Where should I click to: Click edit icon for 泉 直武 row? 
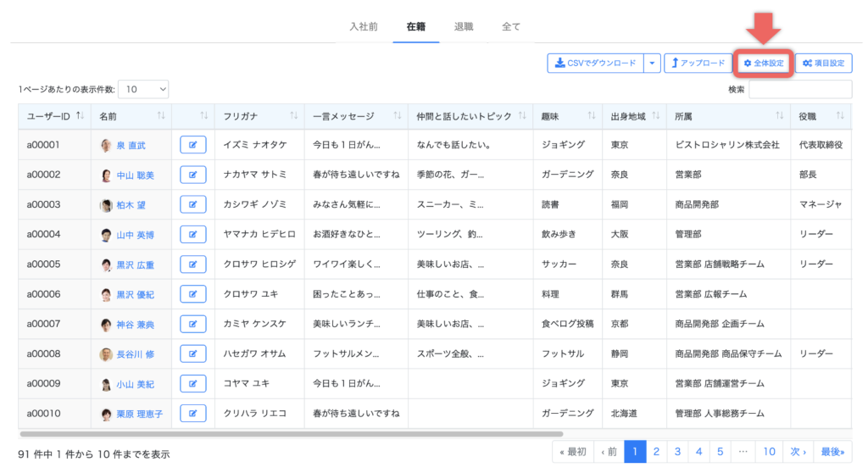pyautogui.click(x=193, y=145)
